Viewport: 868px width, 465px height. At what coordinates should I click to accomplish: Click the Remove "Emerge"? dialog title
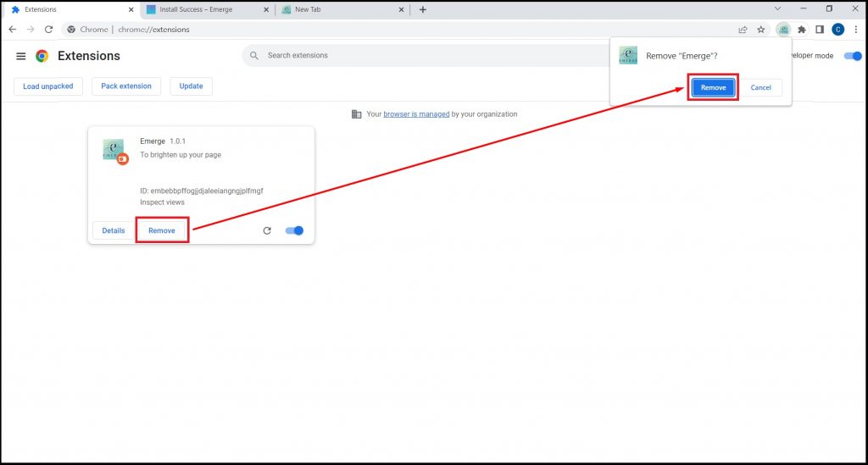(x=682, y=56)
